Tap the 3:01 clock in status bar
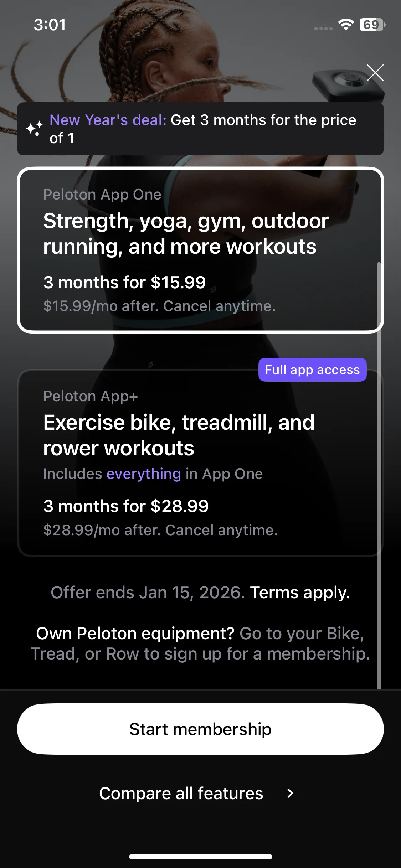401x868 pixels. pyautogui.click(x=50, y=25)
